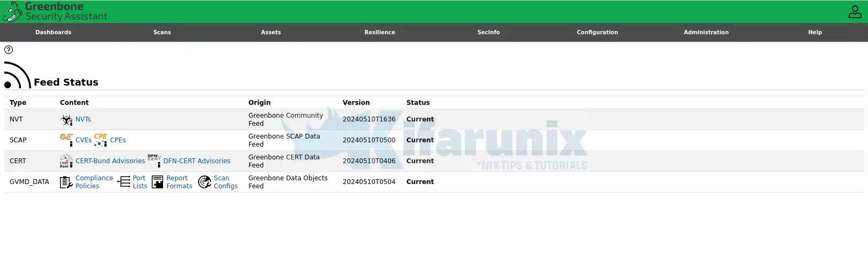Click the Port Lists icon
Image resolution: width=868 pixels, height=275 pixels.
pos(124,182)
